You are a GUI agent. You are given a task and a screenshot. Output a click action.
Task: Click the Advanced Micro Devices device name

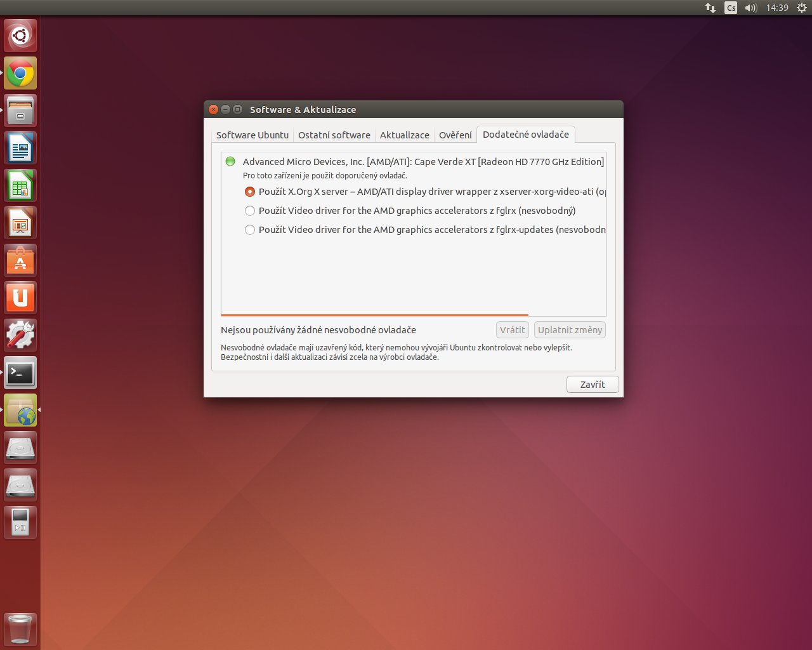pos(423,162)
